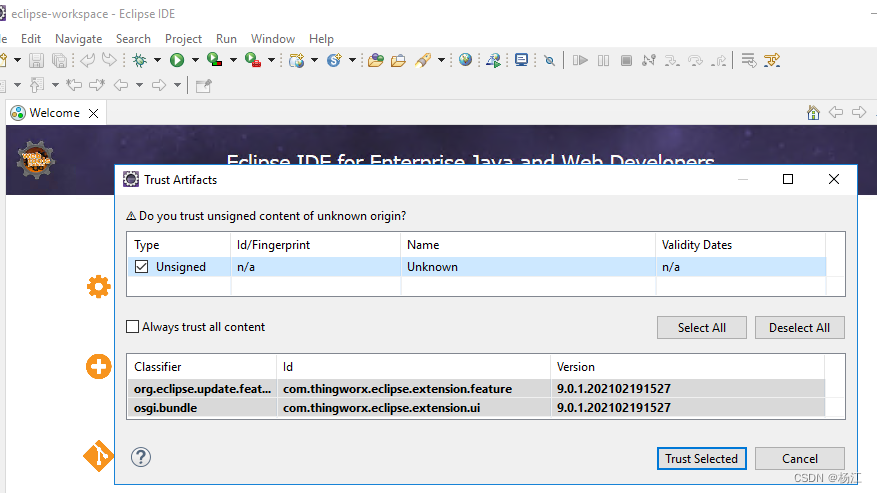The height and width of the screenshot is (493, 877).
Task: Open the Window menu
Action: pos(272,39)
